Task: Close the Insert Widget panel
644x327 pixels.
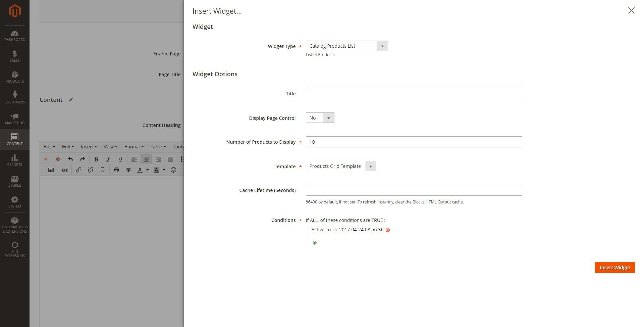Action: click(631, 10)
